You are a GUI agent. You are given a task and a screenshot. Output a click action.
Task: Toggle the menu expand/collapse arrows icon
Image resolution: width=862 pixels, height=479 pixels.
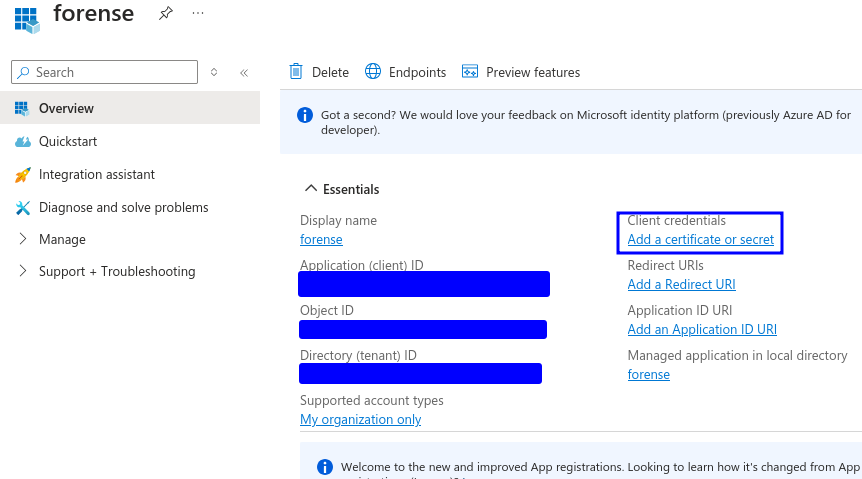coord(214,72)
